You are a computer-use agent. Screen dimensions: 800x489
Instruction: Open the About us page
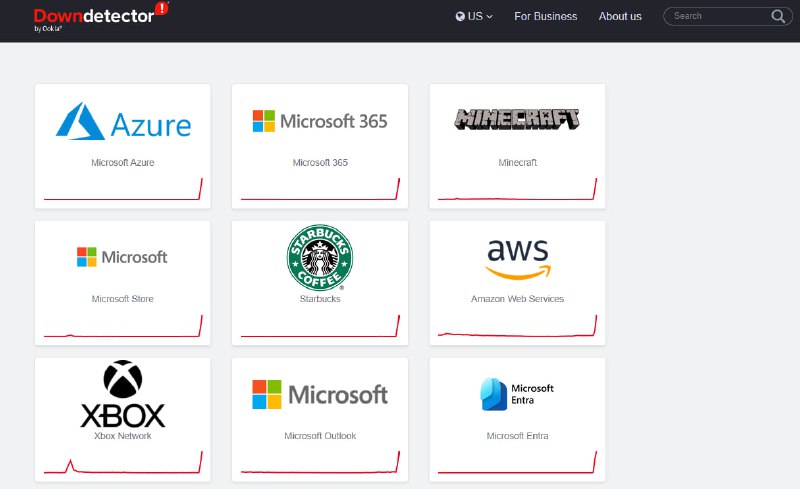pos(620,16)
